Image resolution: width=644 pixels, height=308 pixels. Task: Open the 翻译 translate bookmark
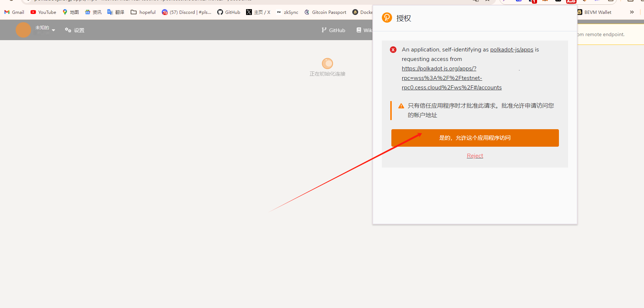[116, 12]
